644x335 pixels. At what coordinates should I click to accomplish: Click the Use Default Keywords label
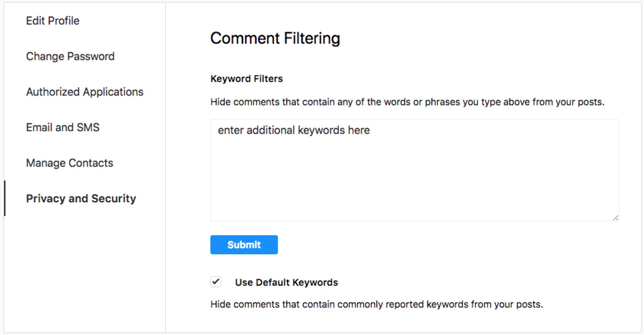pos(286,282)
